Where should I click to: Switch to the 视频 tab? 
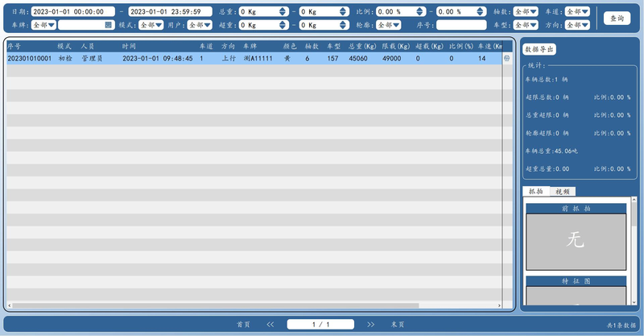point(563,192)
